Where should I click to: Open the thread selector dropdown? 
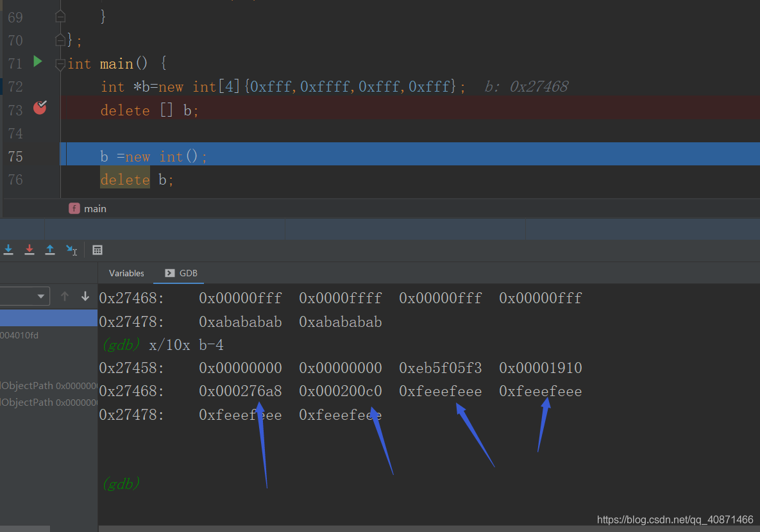(24, 296)
